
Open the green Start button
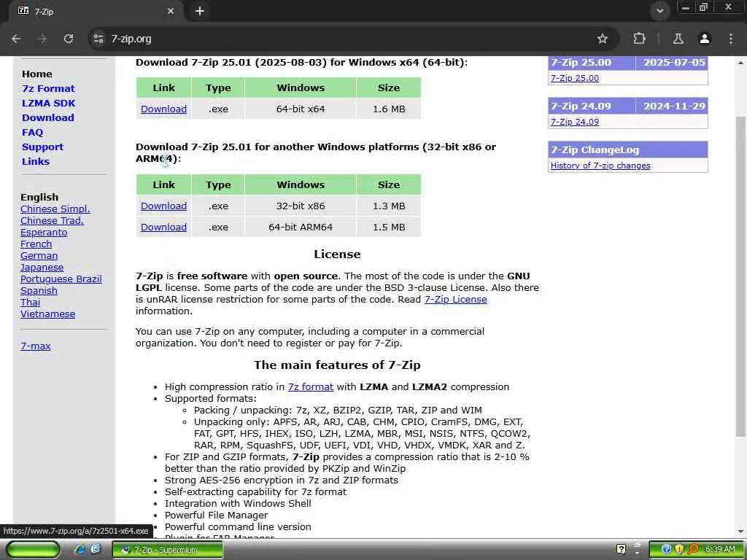pyautogui.click(x=33, y=550)
